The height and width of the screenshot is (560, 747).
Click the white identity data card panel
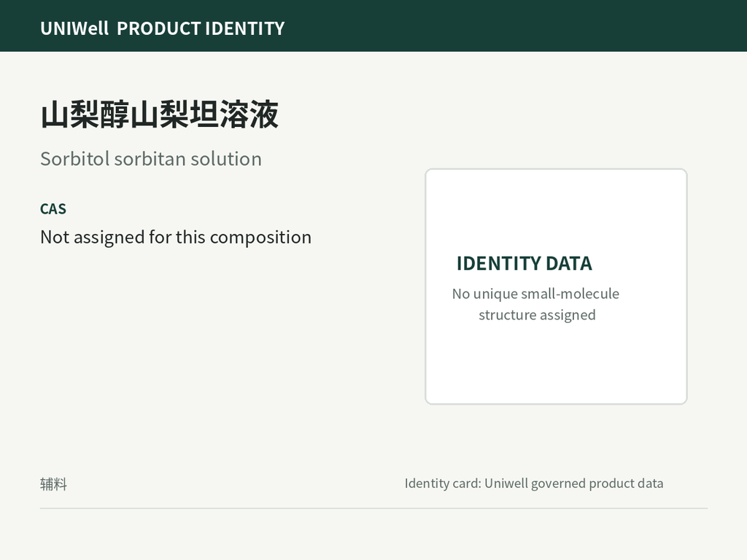pyautogui.click(x=556, y=286)
